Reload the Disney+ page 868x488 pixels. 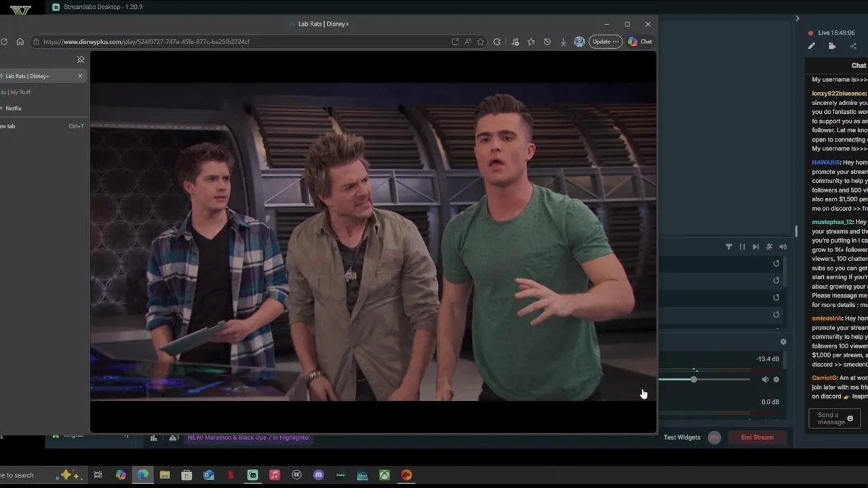[x=4, y=41]
